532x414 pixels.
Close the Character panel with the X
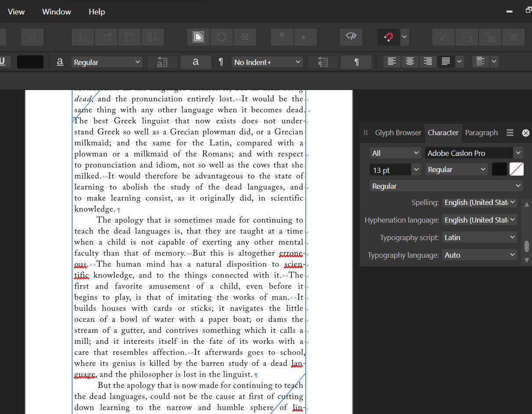(x=525, y=133)
